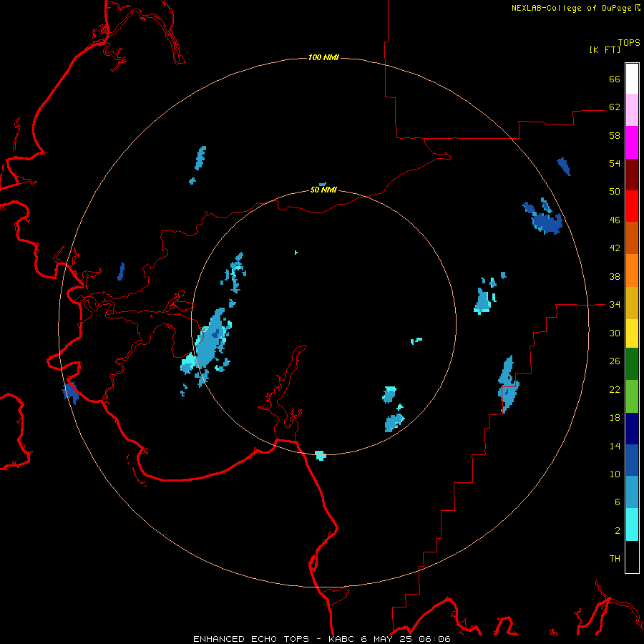Click legend value "66"
Image resolution: width=644 pixels, height=644 pixels.
[615, 79]
